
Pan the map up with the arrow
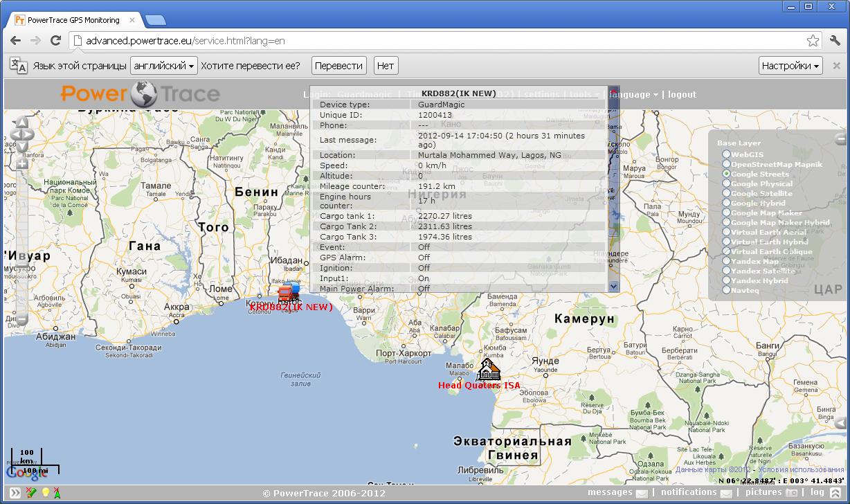pos(21,123)
